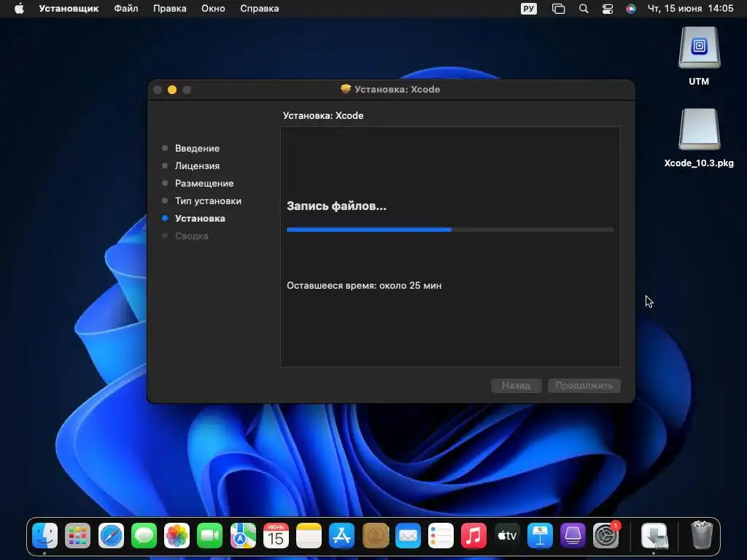Click the Installer app icon in Dock
The image size is (747, 560).
pyautogui.click(x=654, y=535)
